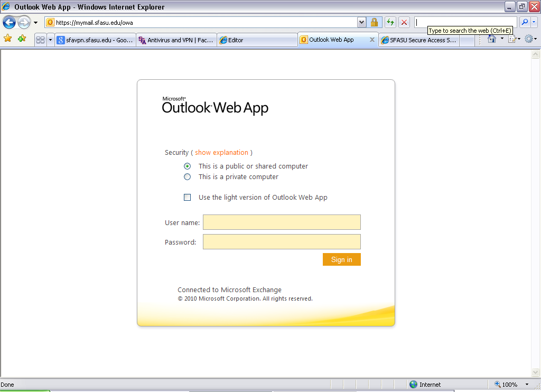Click the magnifier search button
Image resolution: width=541 pixels, height=392 pixels.
[x=525, y=22]
